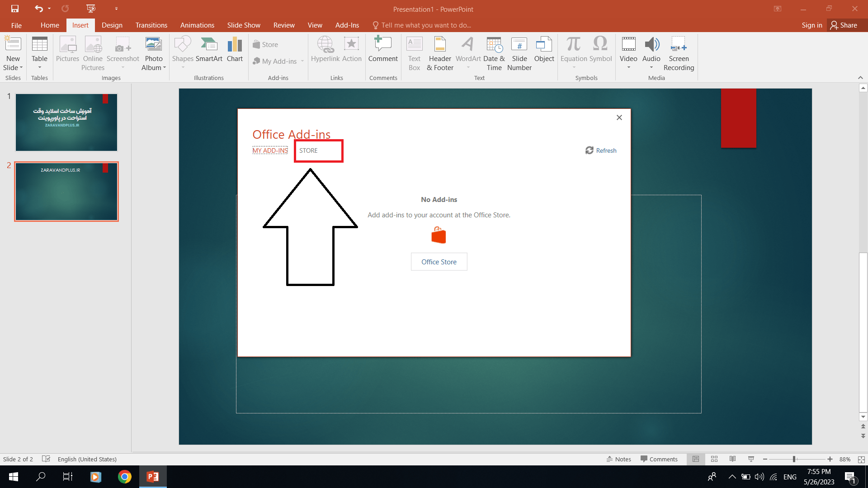Screen dimensions: 868x488
Task: Switch to Normal view icon
Action: click(x=696, y=459)
